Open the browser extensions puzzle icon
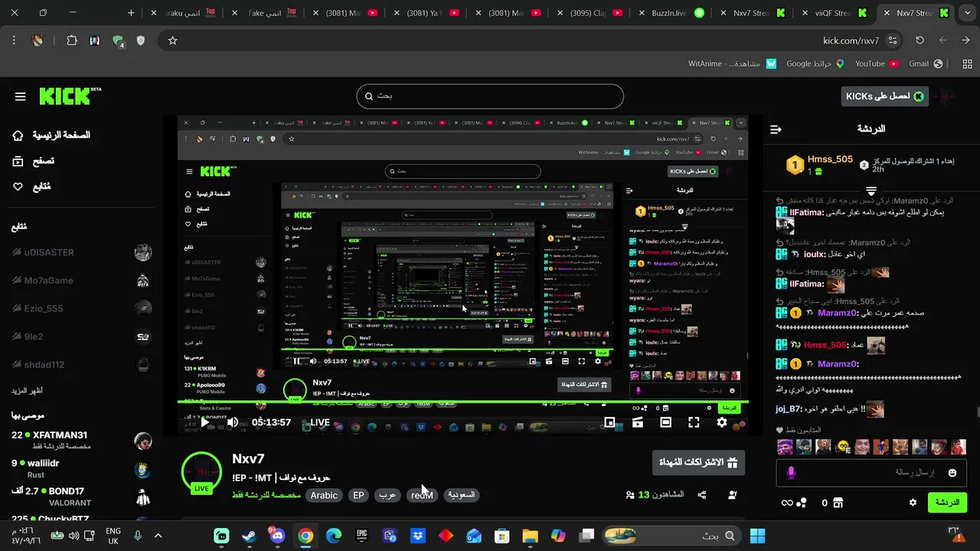This screenshot has width=980, height=551. click(72, 41)
